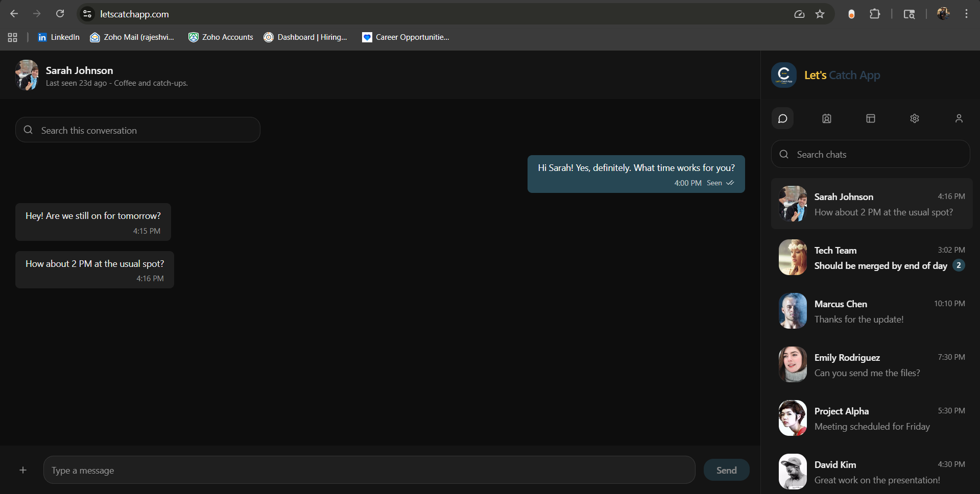Open the Dashboard | Hiring bookmark

coord(305,37)
